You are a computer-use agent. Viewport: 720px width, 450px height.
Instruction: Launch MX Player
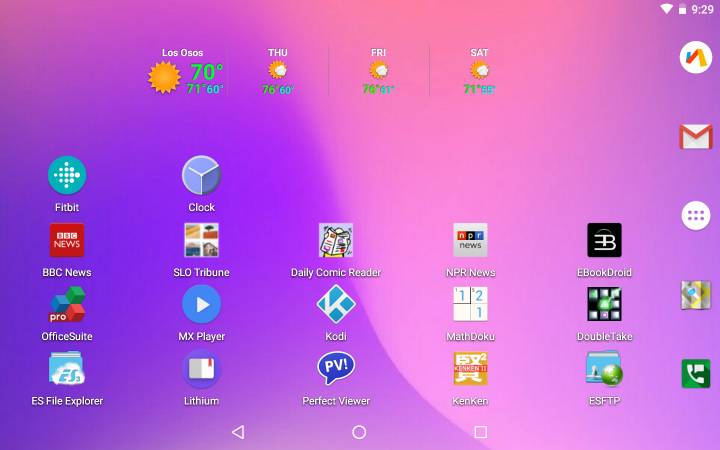202,304
